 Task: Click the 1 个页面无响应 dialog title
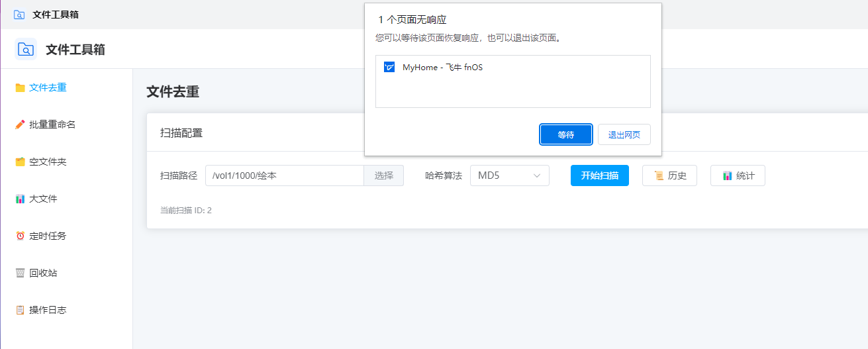pyautogui.click(x=412, y=20)
